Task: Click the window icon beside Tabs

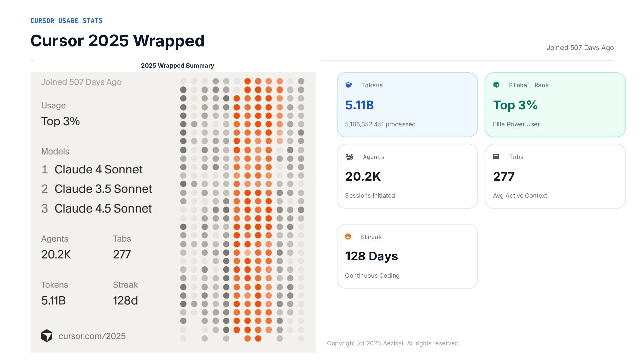Action: 496,157
